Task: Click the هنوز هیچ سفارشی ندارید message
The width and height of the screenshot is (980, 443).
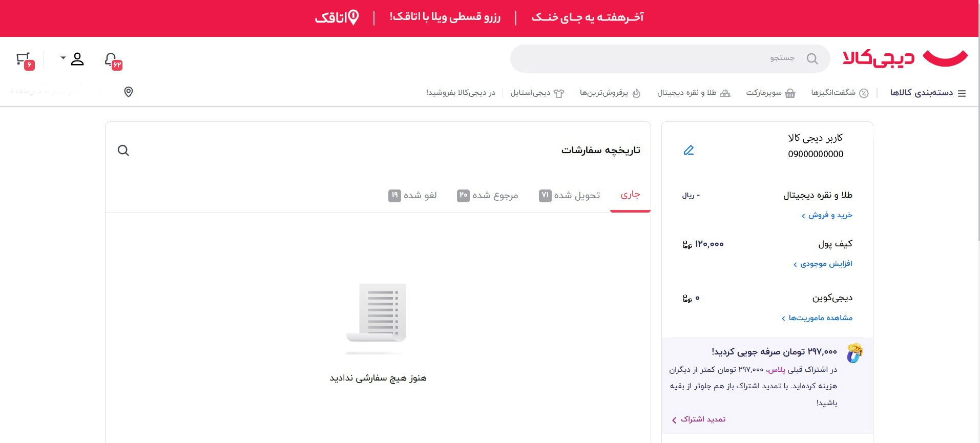Action: (x=378, y=378)
